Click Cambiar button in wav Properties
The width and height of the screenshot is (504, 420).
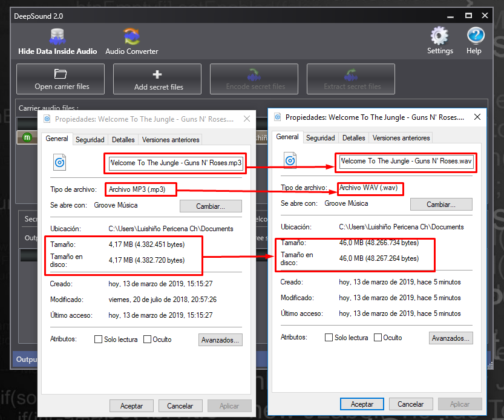441,204
